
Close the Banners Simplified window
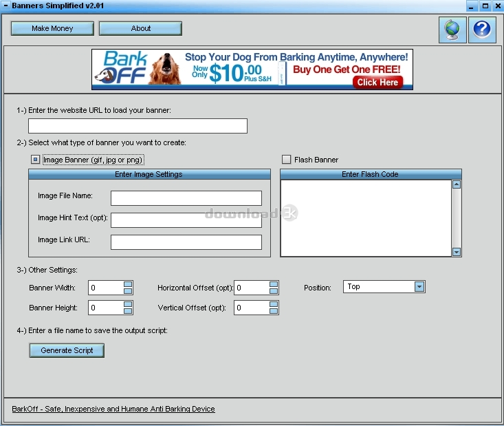[x=498, y=6]
